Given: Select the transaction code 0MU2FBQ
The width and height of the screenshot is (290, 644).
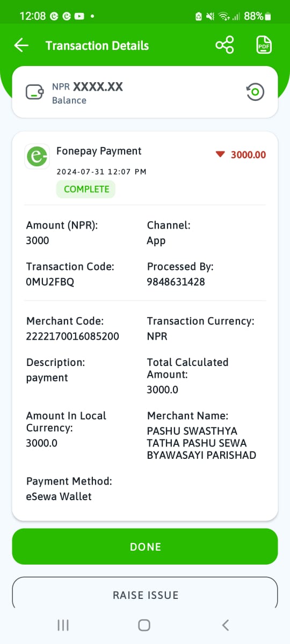Looking at the screenshot, I should [x=50, y=282].
